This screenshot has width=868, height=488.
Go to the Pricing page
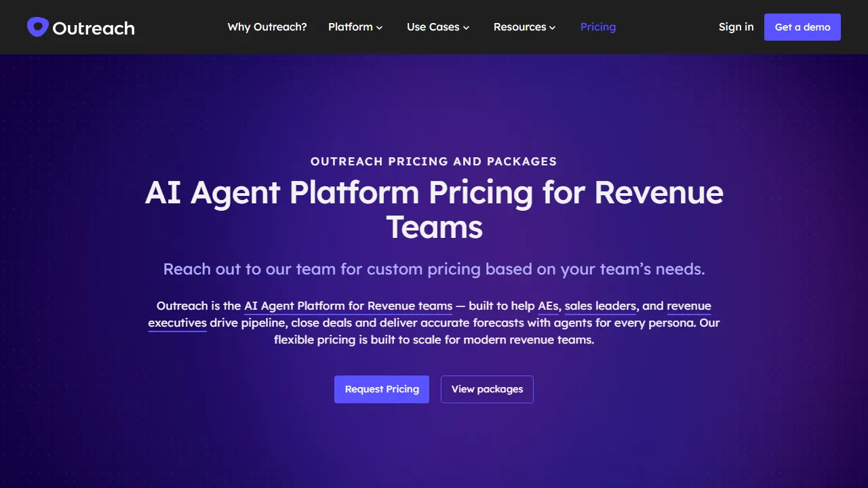point(598,27)
